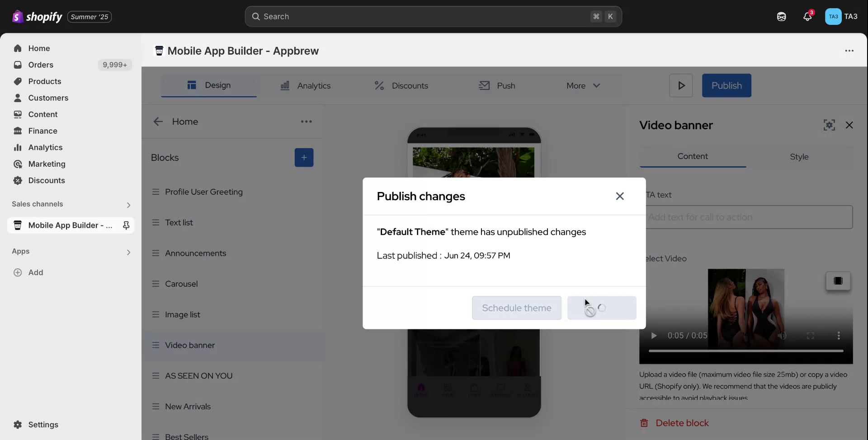Open the Push tab in the app builder
The width and height of the screenshot is (868, 440).
[x=497, y=85]
